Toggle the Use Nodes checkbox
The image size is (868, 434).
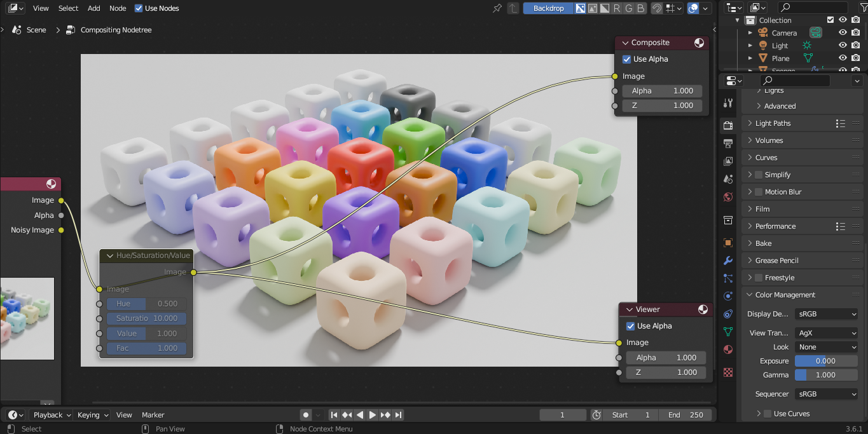point(139,8)
